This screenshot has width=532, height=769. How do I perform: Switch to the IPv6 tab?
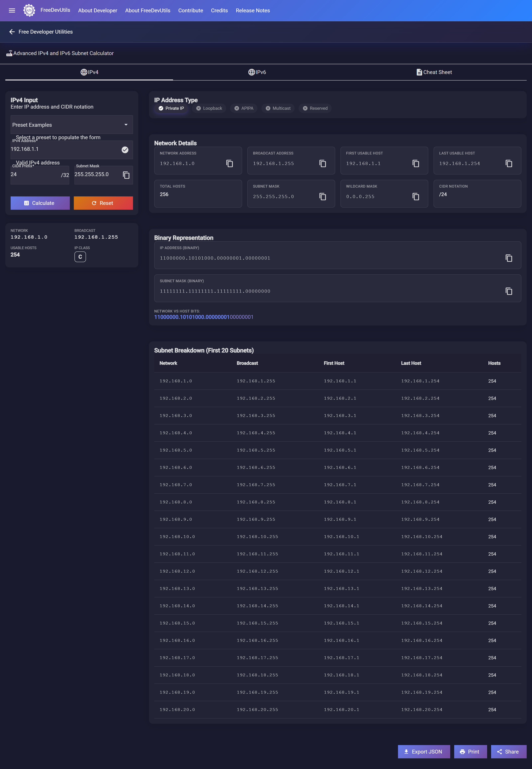pyautogui.click(x=257, y=72)
